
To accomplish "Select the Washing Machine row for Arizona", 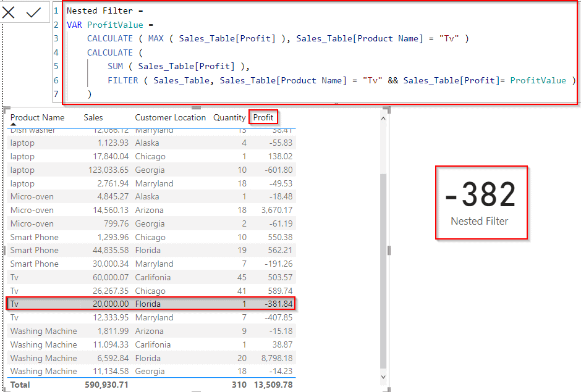I will pos(151,331).
